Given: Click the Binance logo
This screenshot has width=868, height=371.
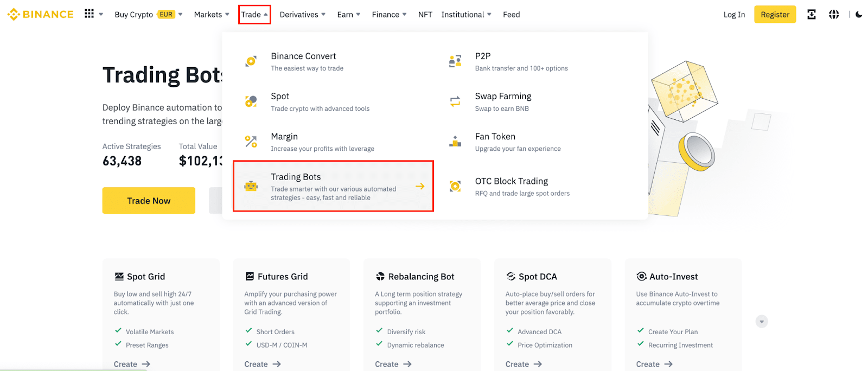Looking at the screenshot, I should 41,15.
